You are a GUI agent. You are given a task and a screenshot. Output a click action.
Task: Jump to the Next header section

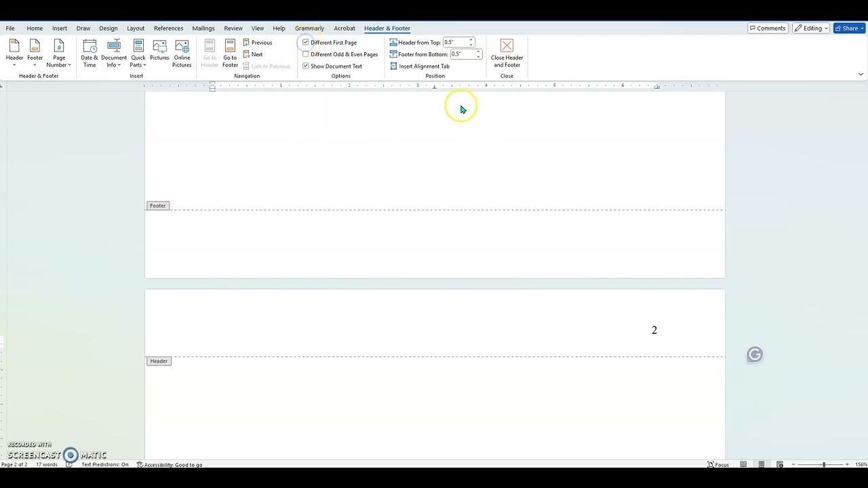point(253,54)
